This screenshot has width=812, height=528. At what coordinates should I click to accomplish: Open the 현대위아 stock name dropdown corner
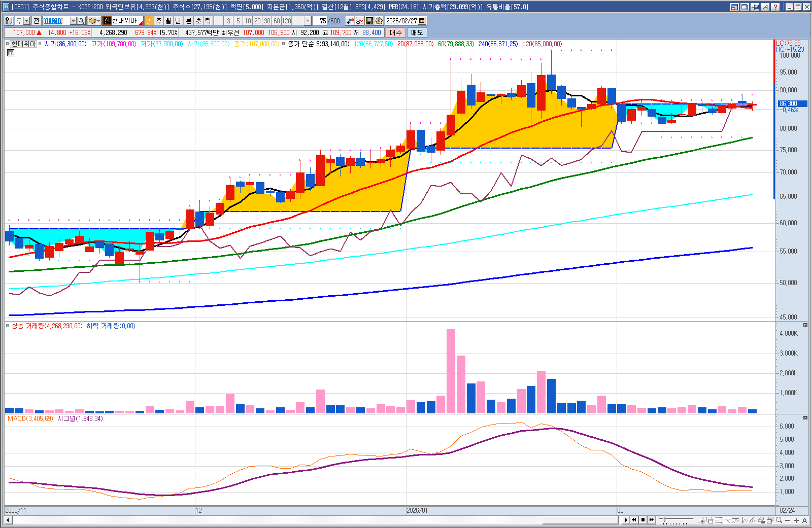[x=141, y=23]
